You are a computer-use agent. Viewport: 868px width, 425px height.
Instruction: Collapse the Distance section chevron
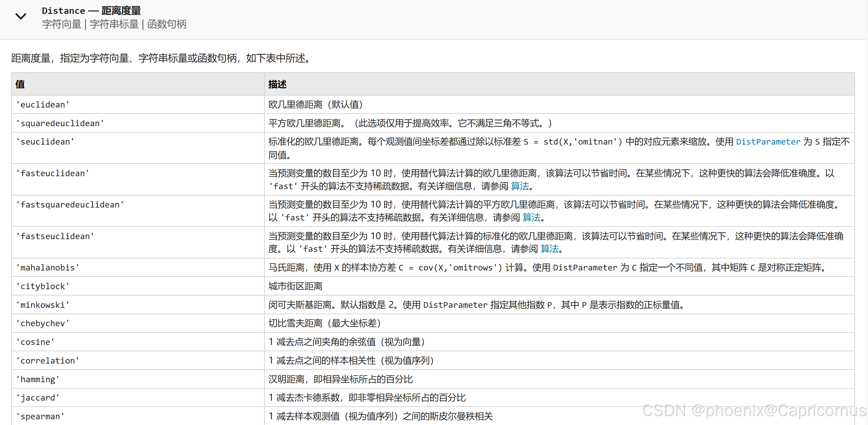[x=21, y=17]
